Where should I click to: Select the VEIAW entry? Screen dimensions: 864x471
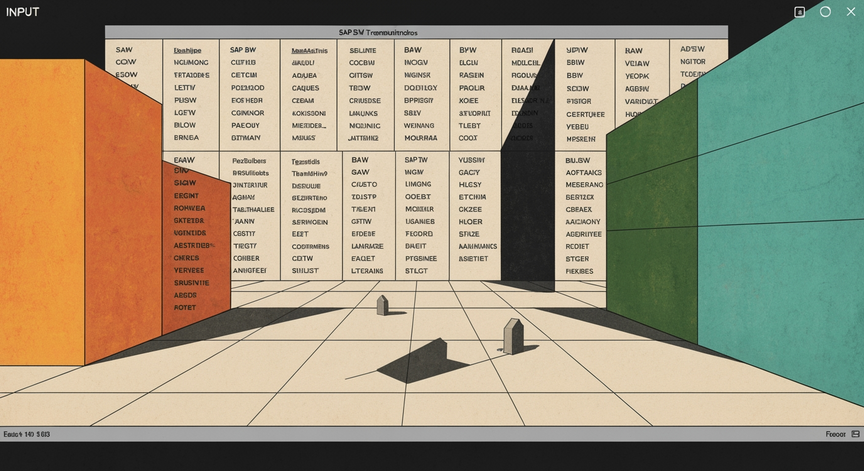tap(637, 63)
